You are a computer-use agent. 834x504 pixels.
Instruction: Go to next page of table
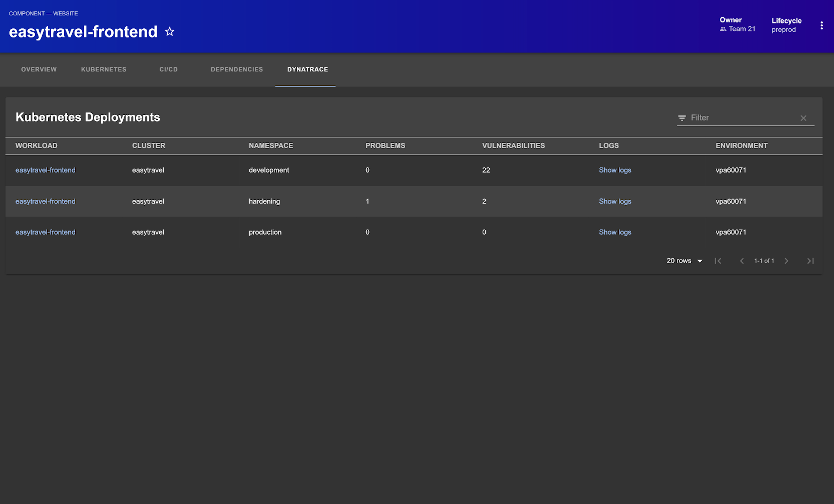786,261
